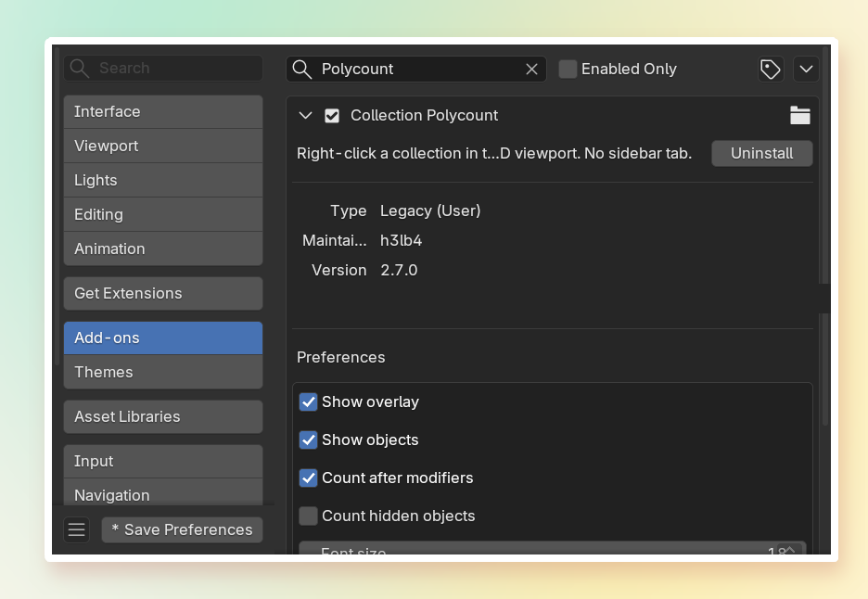The width and height of the screenshot is (868, 599).
Task: Click the Font size slider field
Action: [553, 548]
